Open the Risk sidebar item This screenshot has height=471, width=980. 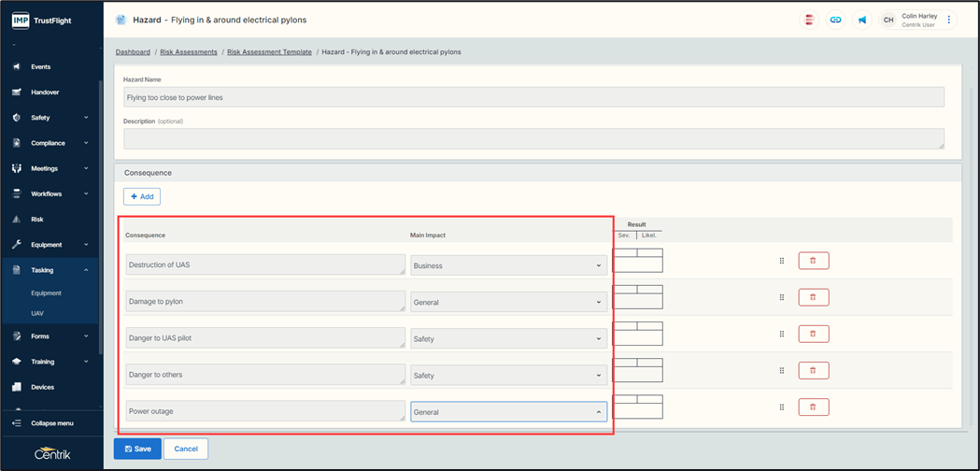pyautogui.click(x=37, y=220)
